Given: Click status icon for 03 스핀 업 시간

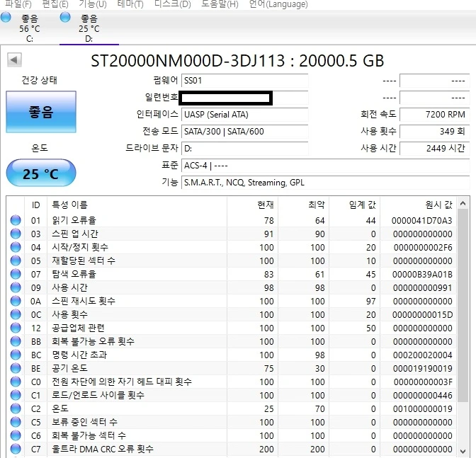Looking at the screenshot, I should tap(16, 234).
